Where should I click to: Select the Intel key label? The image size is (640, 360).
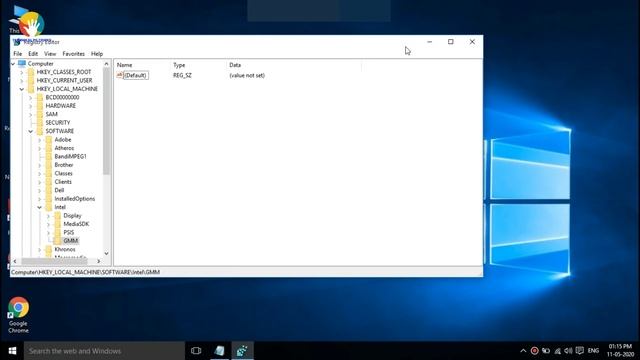coord(60,207)
